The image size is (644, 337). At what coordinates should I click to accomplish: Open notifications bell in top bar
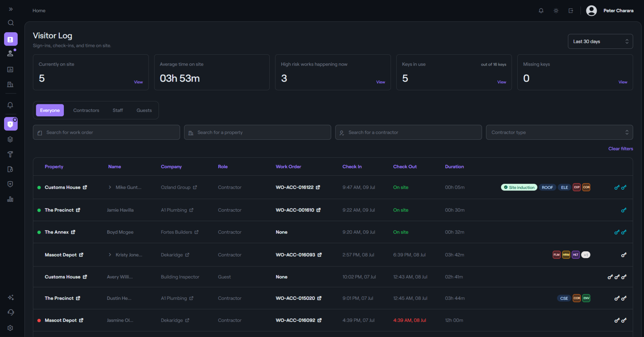tap(541, 11)
